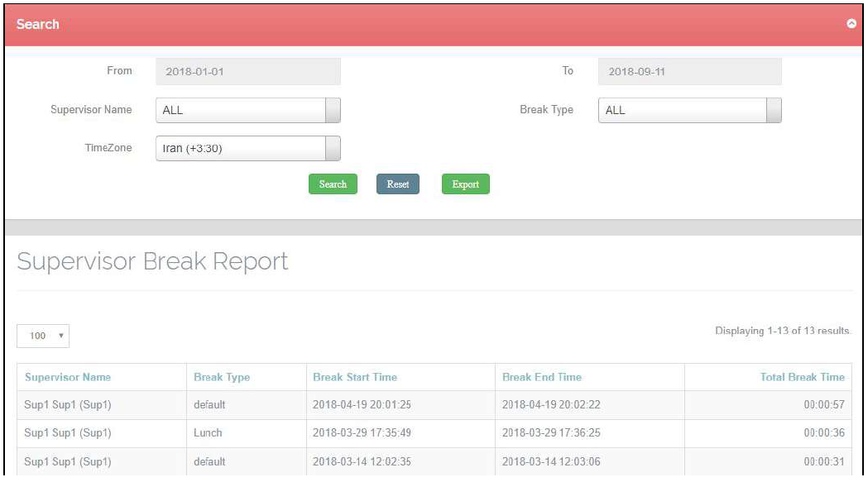This screenshot has width=868, height=482.
Task: Sort by Break Start Time column
Action: (355, 377)
